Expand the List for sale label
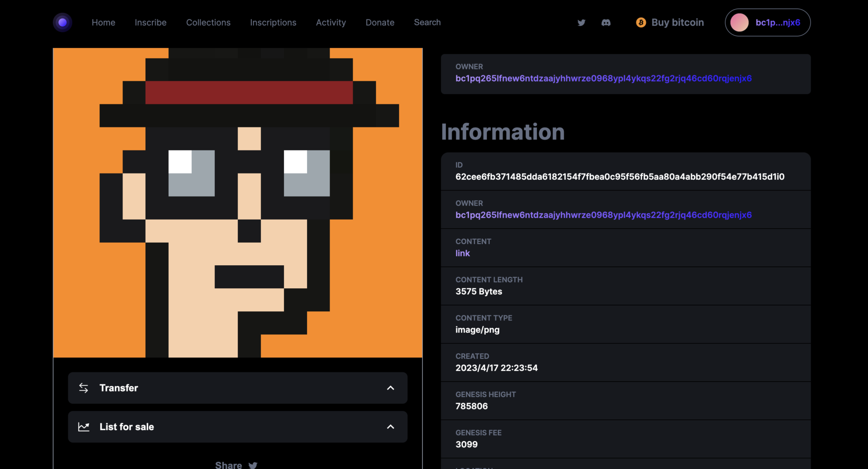 (x=127, y=427)
